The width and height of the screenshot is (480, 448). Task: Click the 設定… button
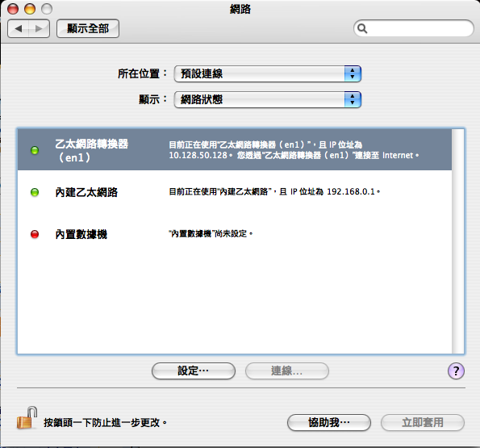tap(194, 371)
